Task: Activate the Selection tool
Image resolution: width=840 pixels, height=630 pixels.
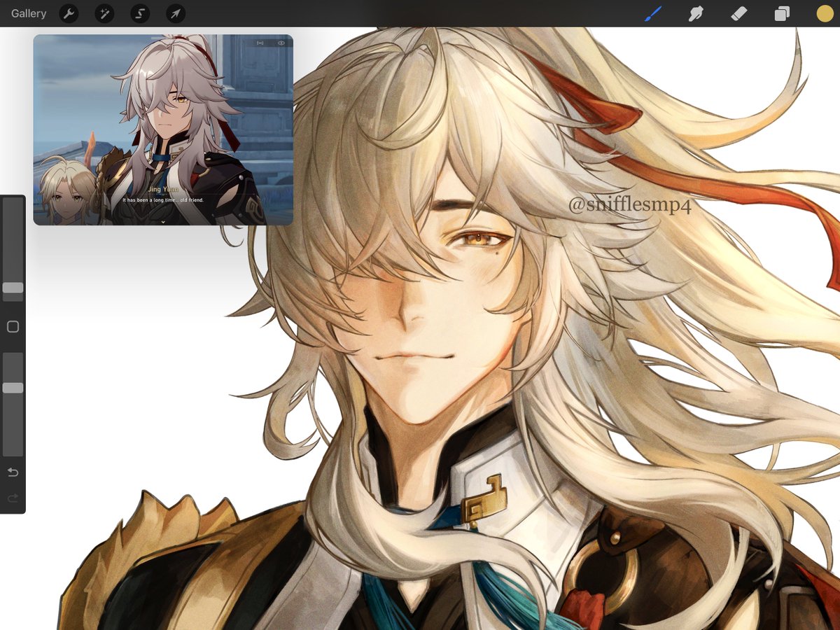Action: 140,13
